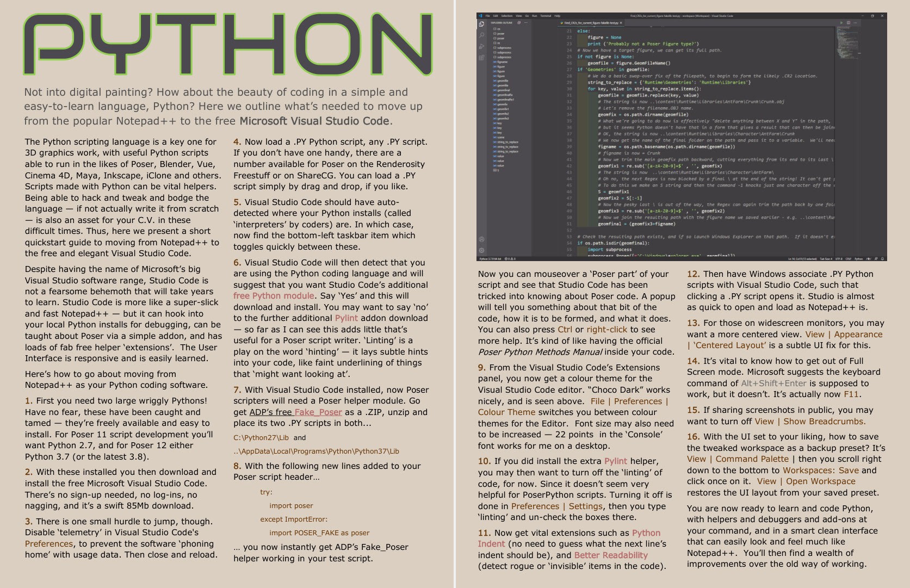This screenshot has height=588, width=910.
Task: Open the Manage gear icon in VS Code
Action: pos(481,250)
